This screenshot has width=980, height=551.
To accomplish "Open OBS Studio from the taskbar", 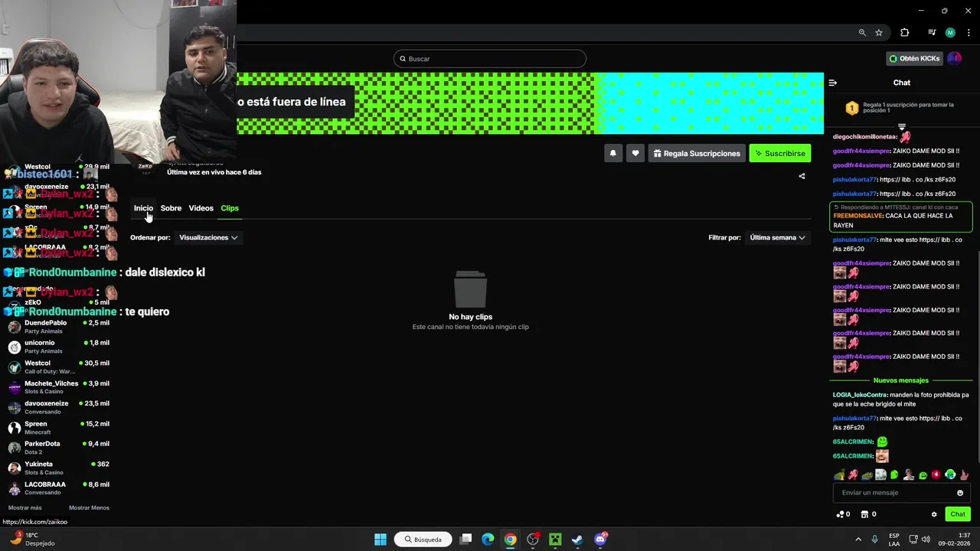I will pyautogui.click(x=533, y=540).
